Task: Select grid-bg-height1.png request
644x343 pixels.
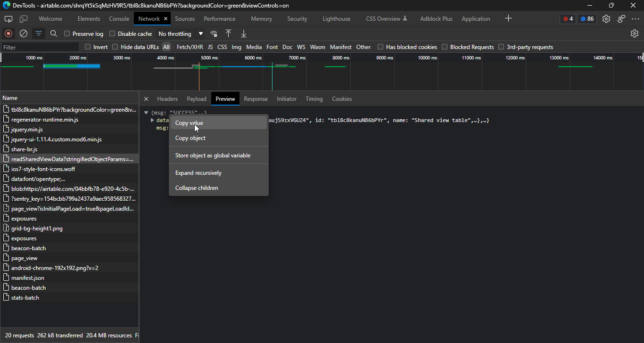Action: click(69, 229)
